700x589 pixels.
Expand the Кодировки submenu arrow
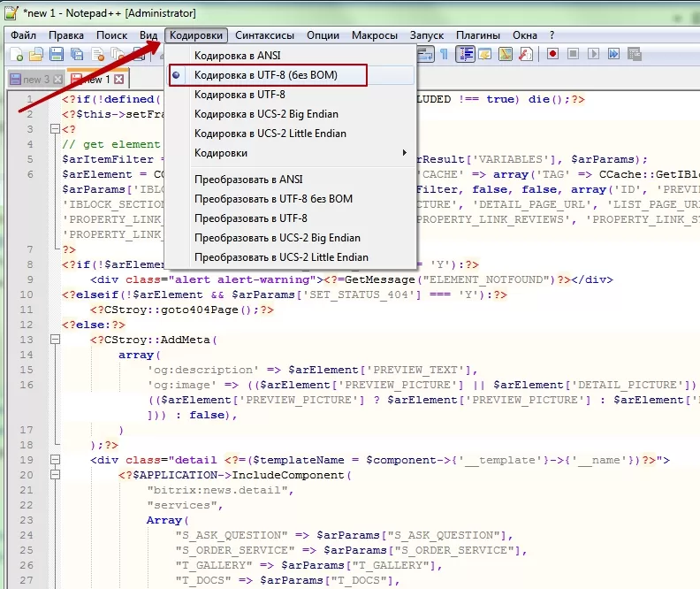coord(404,153)
